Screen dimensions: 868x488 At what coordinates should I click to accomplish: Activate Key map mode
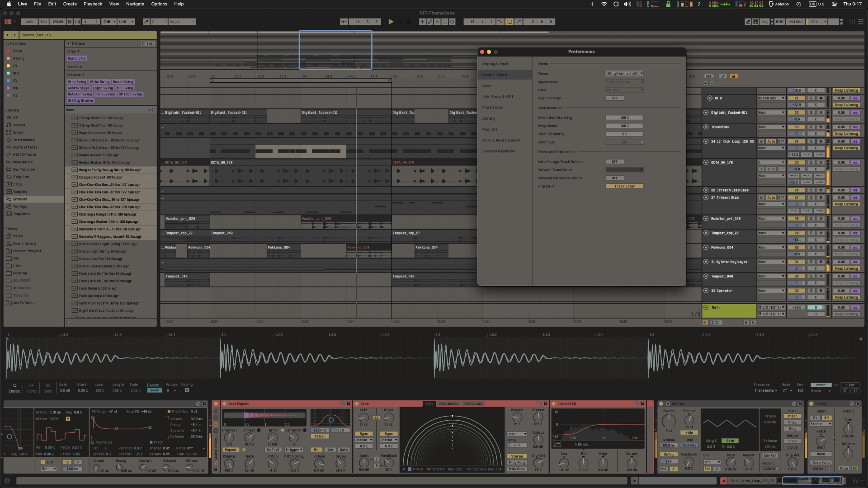click(x=764, y=21)
